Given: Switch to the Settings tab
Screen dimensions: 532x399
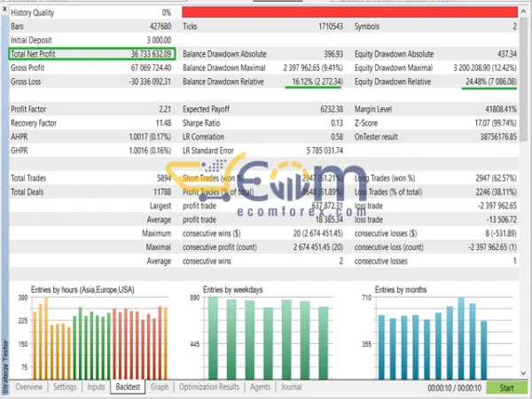Looking at the screenshot, I should [x=65, y=387].
